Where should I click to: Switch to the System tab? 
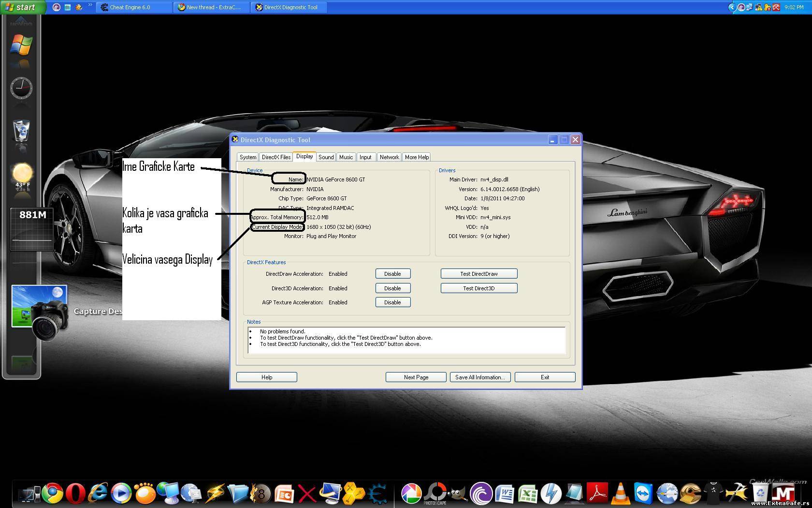point(248,157)
